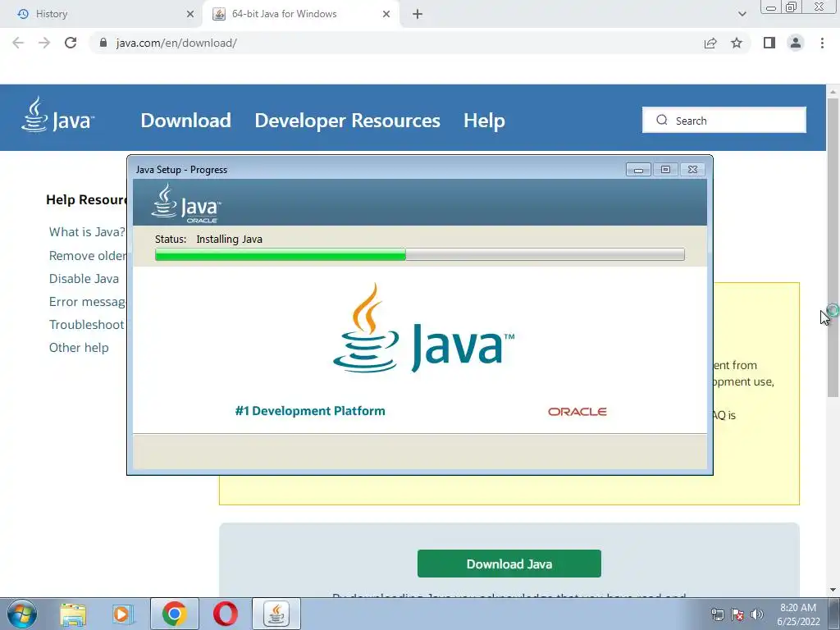
Task: Close the Java Setup - Progress dialog
Action: tap(692, 170)
